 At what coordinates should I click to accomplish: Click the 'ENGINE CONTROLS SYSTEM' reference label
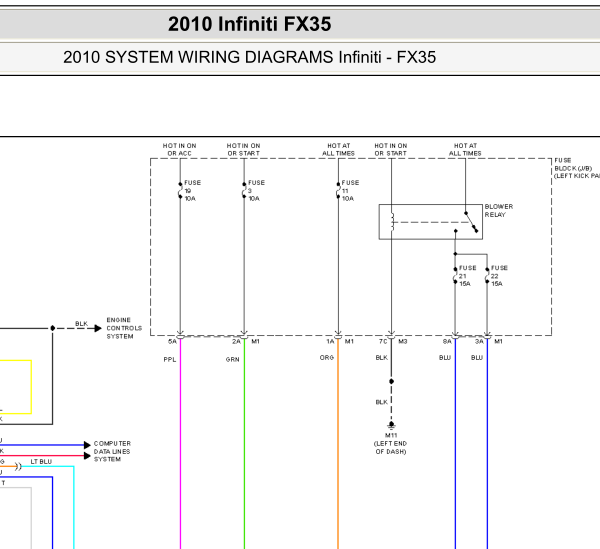(124, 328)
